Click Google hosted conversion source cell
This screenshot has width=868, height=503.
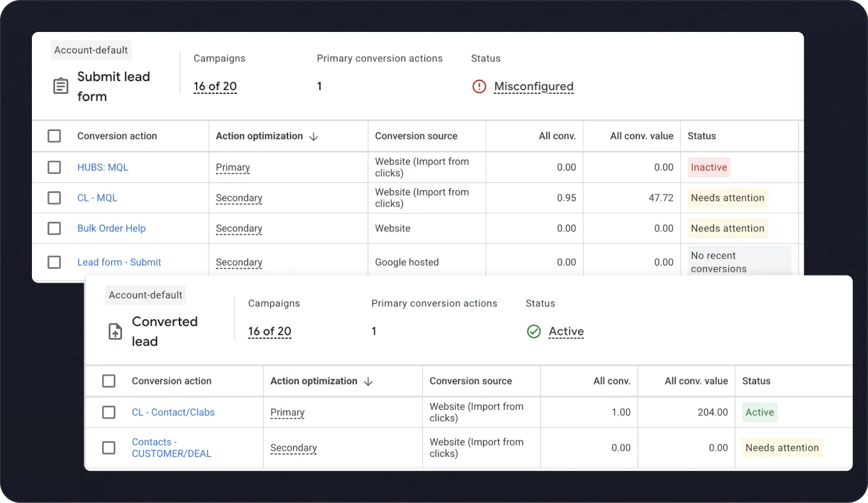pyautogui.click(x=407, y=262)
